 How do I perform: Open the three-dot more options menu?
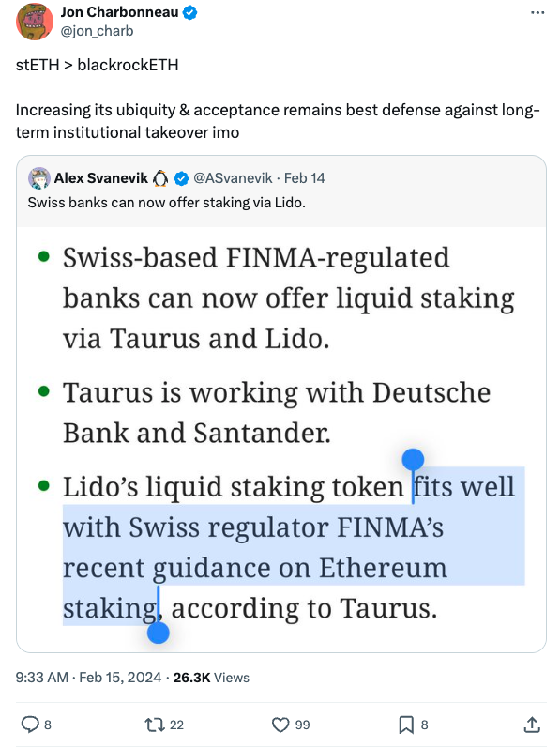coord(537,13)
